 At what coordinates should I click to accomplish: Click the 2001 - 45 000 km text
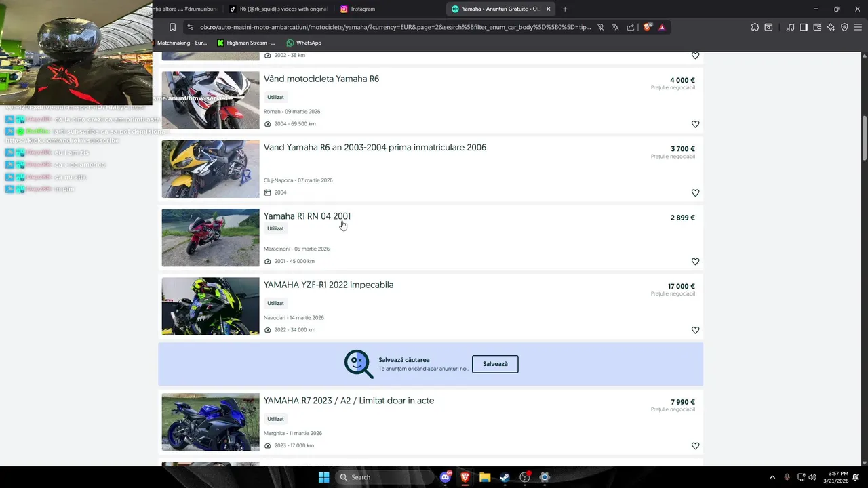click(294, 261)
